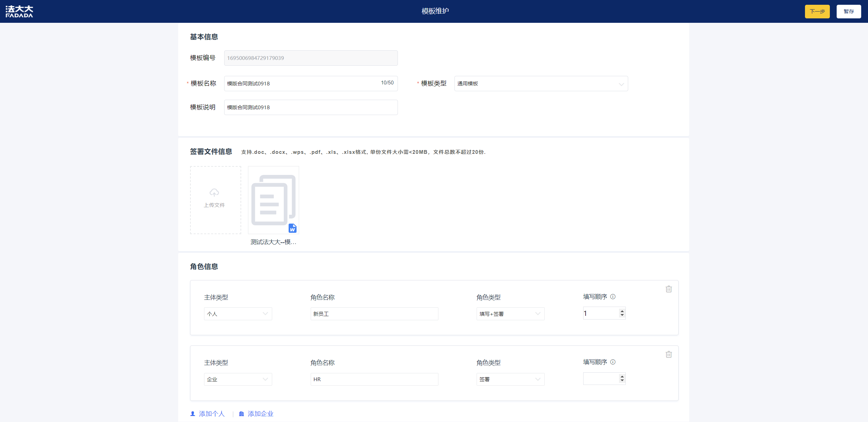Screen dimensions: 868x422
Task: Open 角色类型 dropdown showing 签署
Action: coord(510,379)
